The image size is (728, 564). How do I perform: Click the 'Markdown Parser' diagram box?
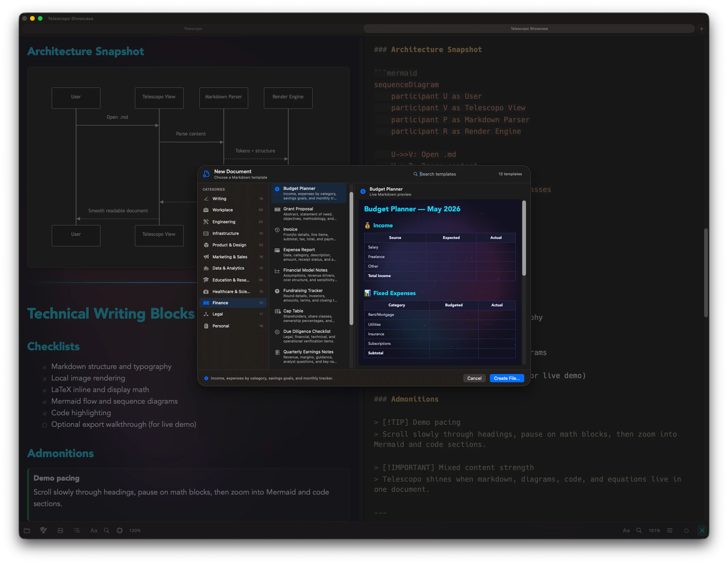223,98
